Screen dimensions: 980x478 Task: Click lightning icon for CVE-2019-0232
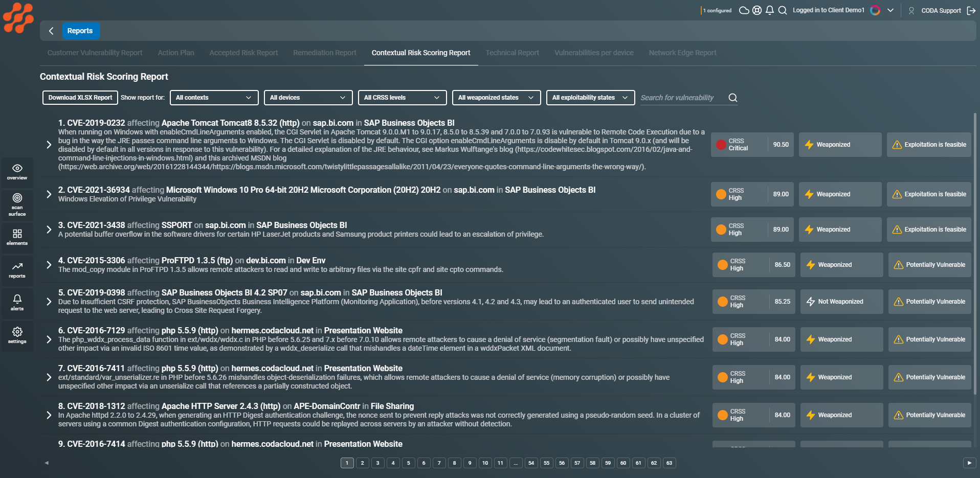click(x=809, y=145)
